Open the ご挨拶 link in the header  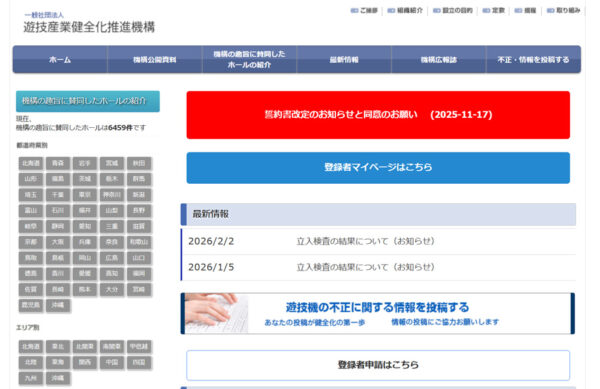(364, 11)
